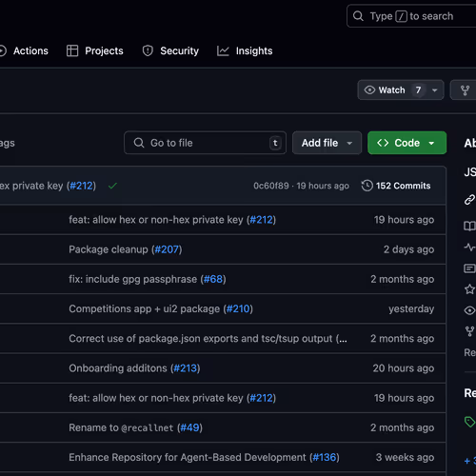Open pull request #207 link
Image resolution: width=476 pixels, height=476 pixels.
pyautogui.click(x=167, y=249)
